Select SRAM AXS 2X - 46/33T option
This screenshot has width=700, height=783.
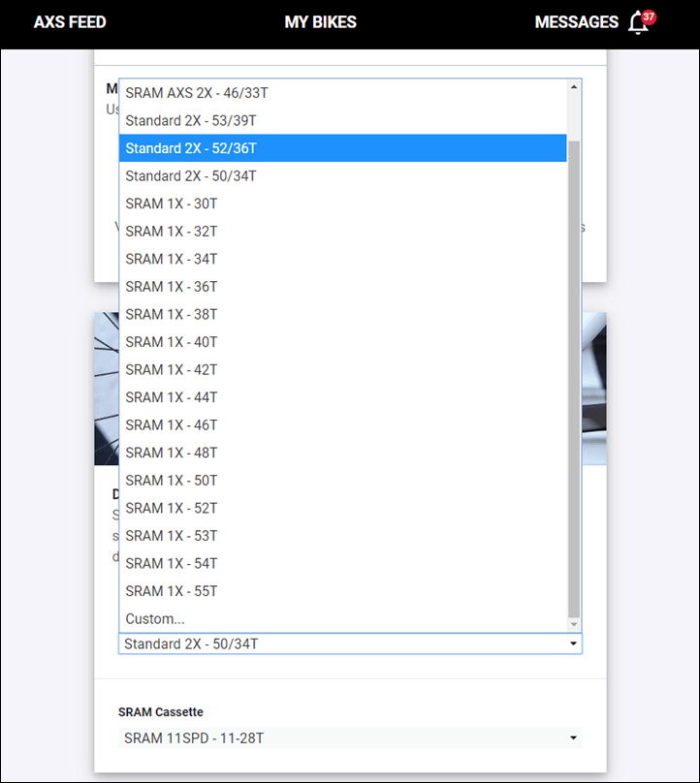(343, 93)
